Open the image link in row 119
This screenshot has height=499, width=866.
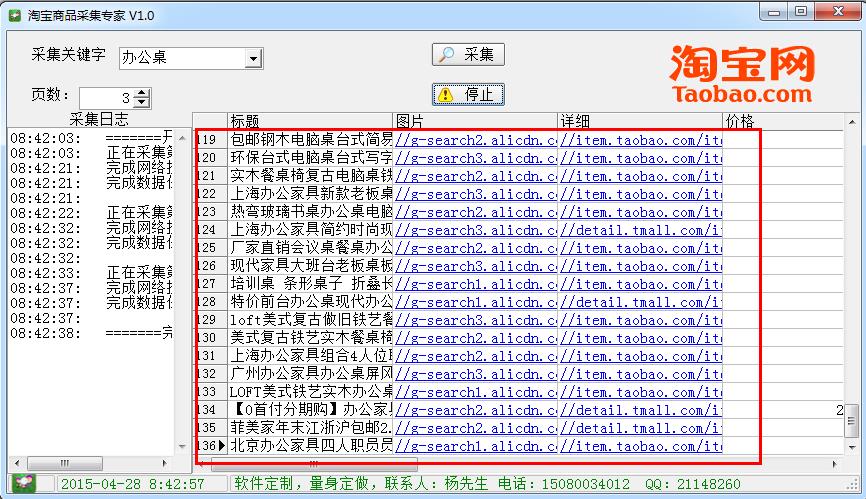pos(476,140)
